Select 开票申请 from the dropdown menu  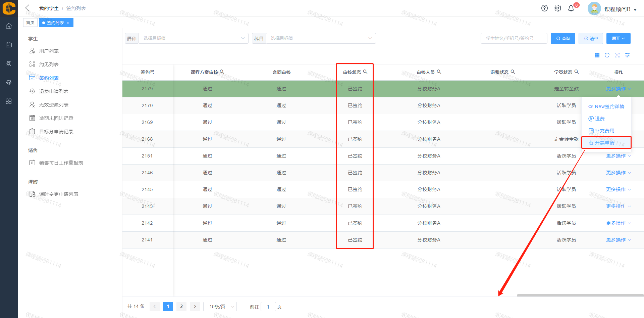coord(604,143)
